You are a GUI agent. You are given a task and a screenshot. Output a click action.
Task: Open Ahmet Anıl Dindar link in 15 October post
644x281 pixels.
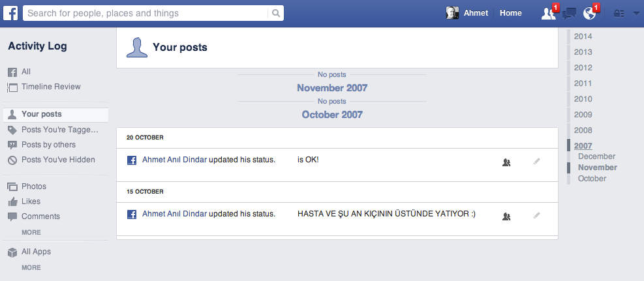[175, 214]
